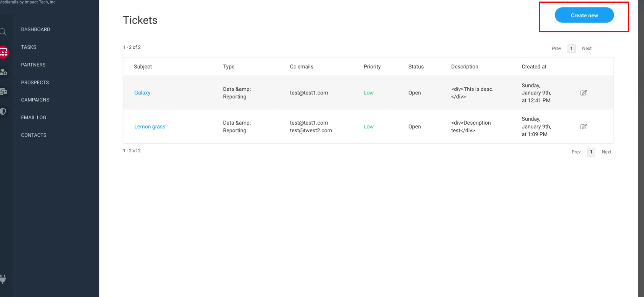Open the Lemon grass ticket link
The width and height of the screenshot is (644, 297).
pyautogui.click(x=150, y=127)
